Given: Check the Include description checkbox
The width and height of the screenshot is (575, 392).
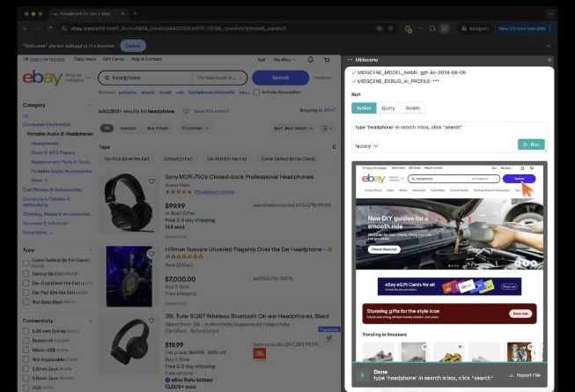Looking at the screenshot, I should (257, 92).
